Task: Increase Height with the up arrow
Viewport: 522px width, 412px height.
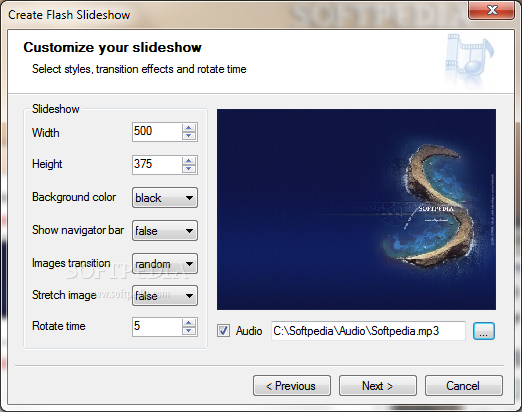Action: pyautogui.click(x=189, y=161)
